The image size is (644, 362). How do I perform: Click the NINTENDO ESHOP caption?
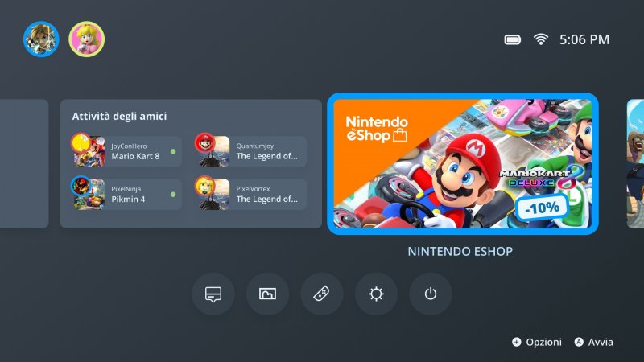460,251
